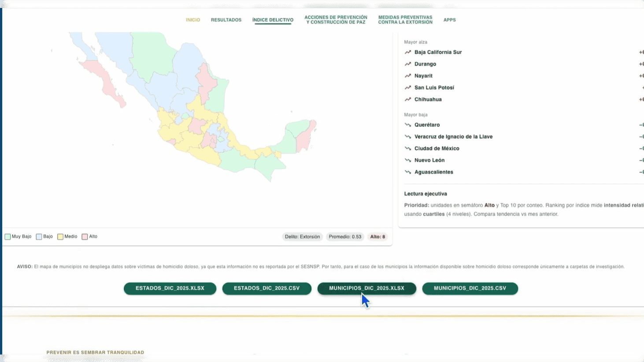Screen dimensions: 644x362
Task: Click the falling trend icon next to Ciudad de México
Action: [407, 149]
